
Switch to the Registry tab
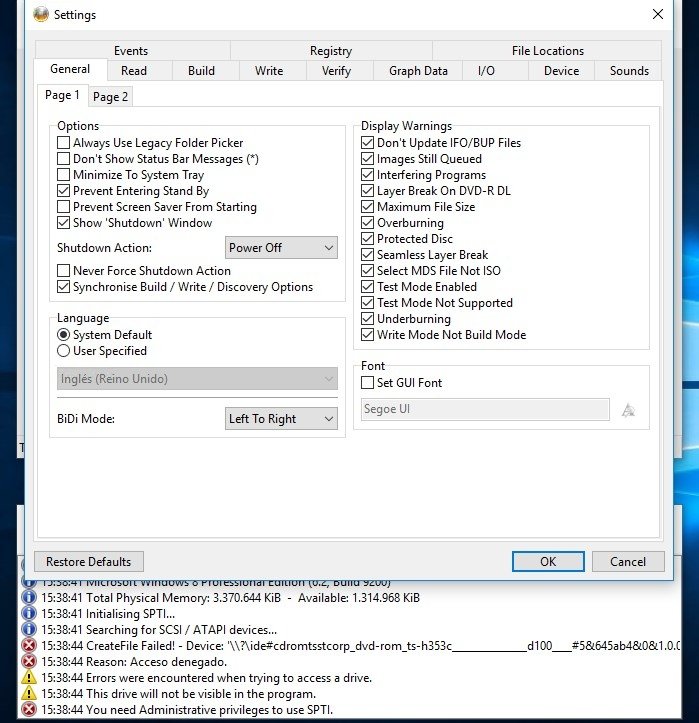tap(331, 50)
